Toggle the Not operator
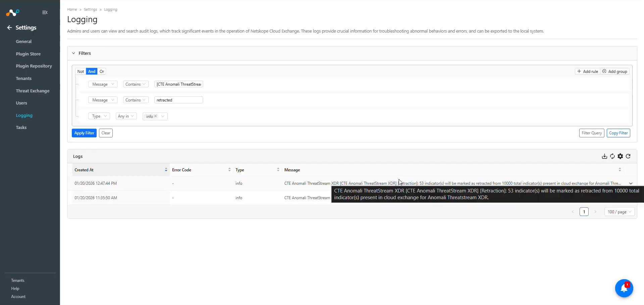This screenshot has height=305, width=644. [81, 72]
